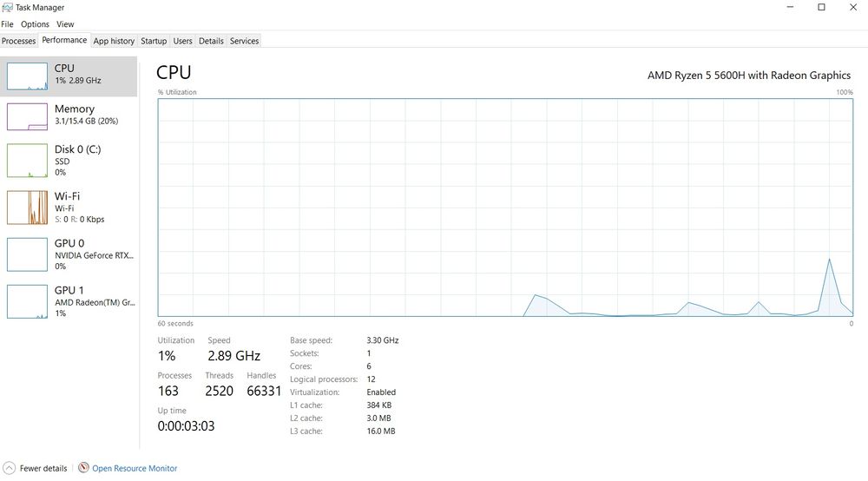The height and width of the screenshot is (481, 868).
Task: Click the 66331 handles count
Action: [264, 392]
